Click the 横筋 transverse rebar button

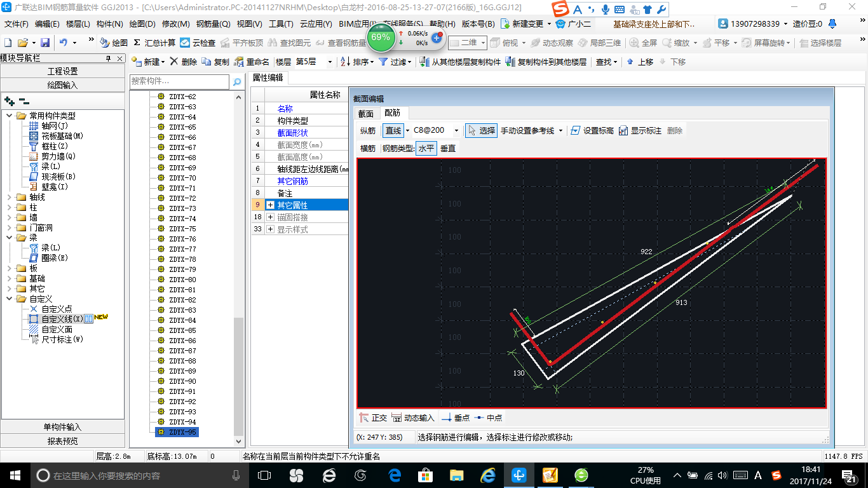pos(368,148)
